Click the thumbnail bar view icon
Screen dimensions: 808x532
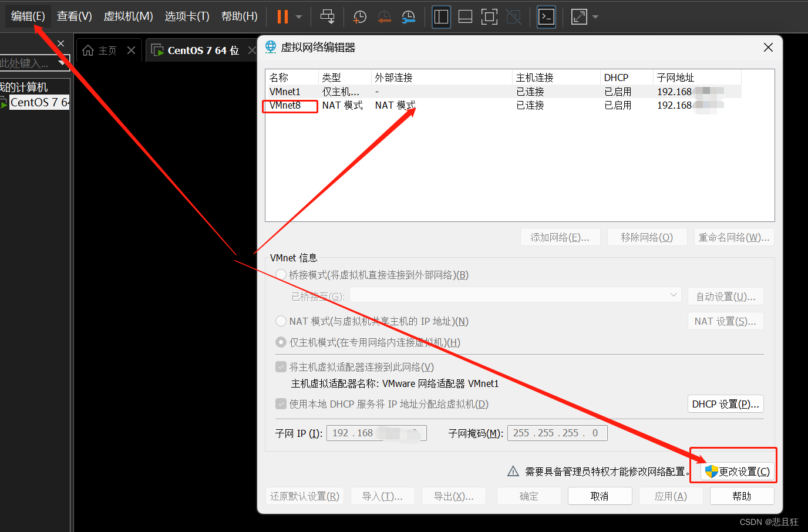click(x=465, y=16)
